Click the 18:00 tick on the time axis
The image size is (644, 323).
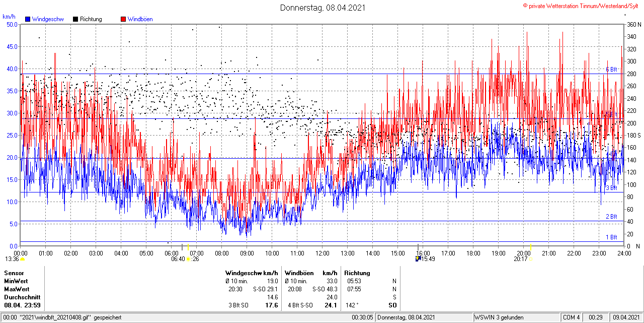pyautogui.click(x=473, y=253)
